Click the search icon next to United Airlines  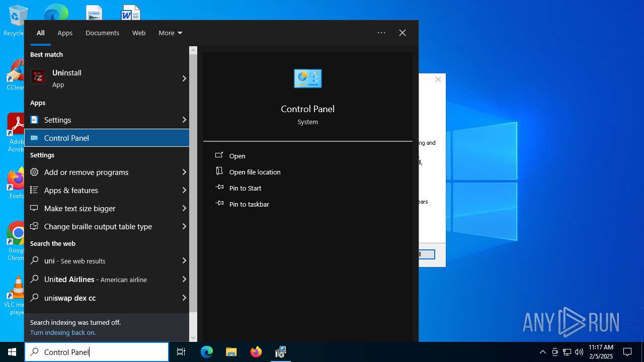pos(34,279)
